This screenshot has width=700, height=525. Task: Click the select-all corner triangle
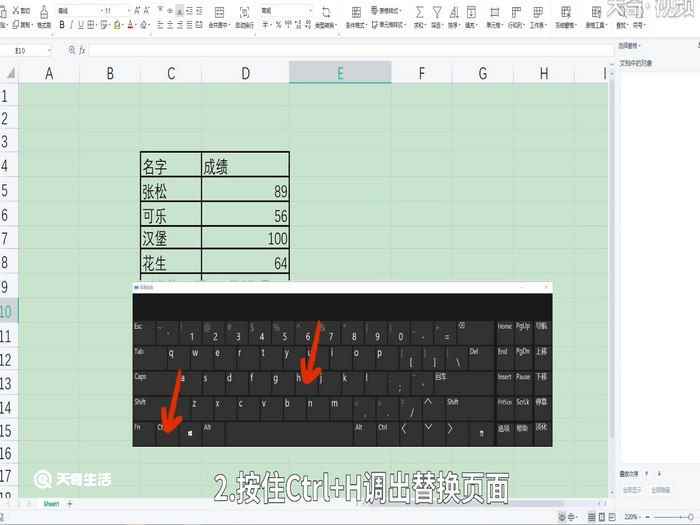tap(9, 73)
